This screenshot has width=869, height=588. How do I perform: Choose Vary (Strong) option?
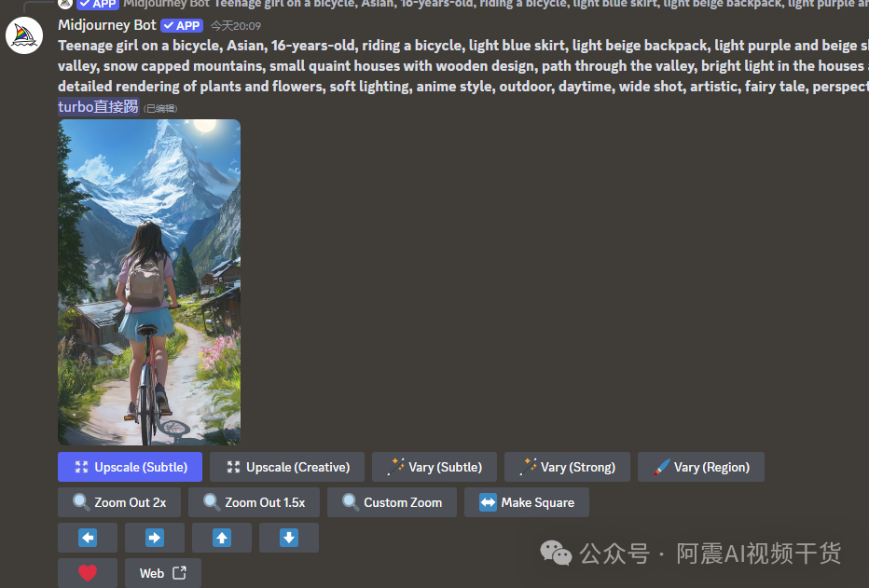pos(567,467)
